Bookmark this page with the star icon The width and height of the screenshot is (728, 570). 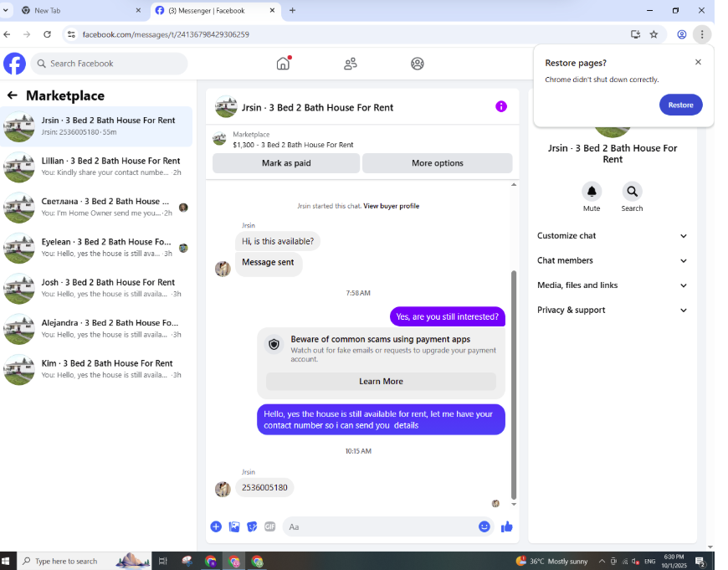pos(654,34)
